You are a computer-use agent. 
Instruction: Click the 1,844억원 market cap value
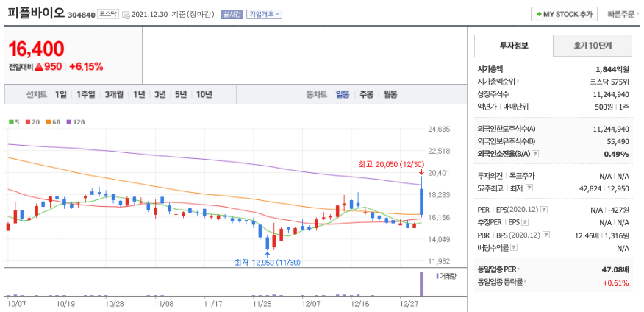[612, 69]
